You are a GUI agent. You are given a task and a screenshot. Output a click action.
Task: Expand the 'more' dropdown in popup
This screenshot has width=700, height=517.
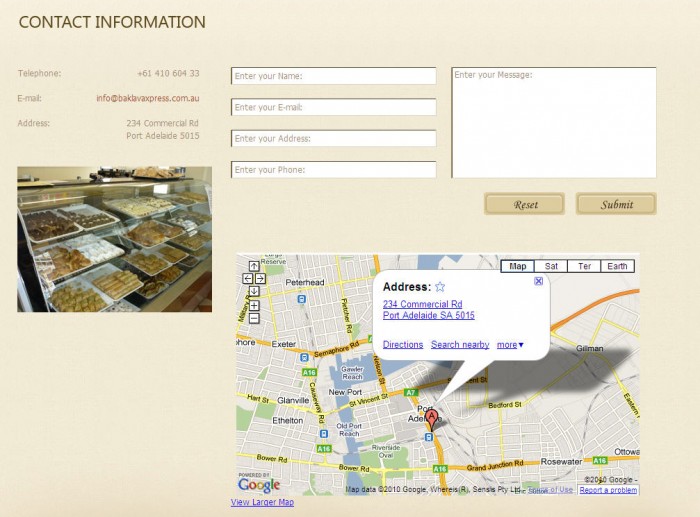(x=510, y=345)
